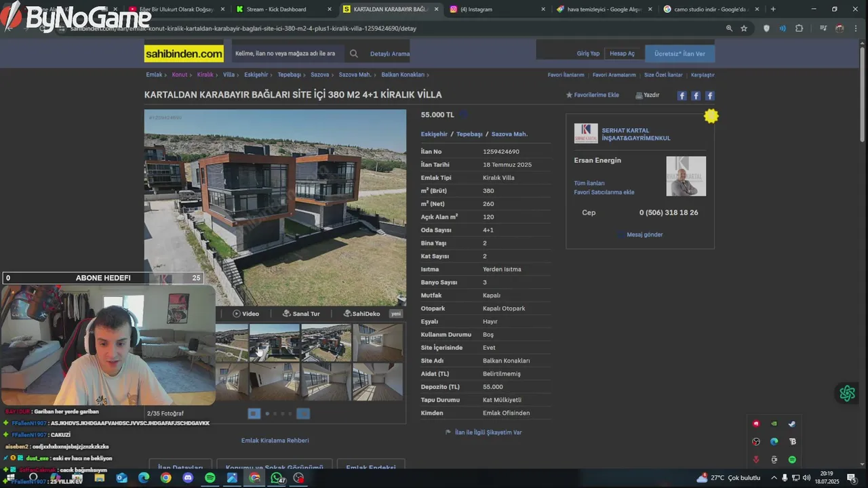Viewport: 868px width, 488px height.
Task: Open Emlak Kiralama Rehberi link
Action: pyautogui.click(x=275, y=441)
